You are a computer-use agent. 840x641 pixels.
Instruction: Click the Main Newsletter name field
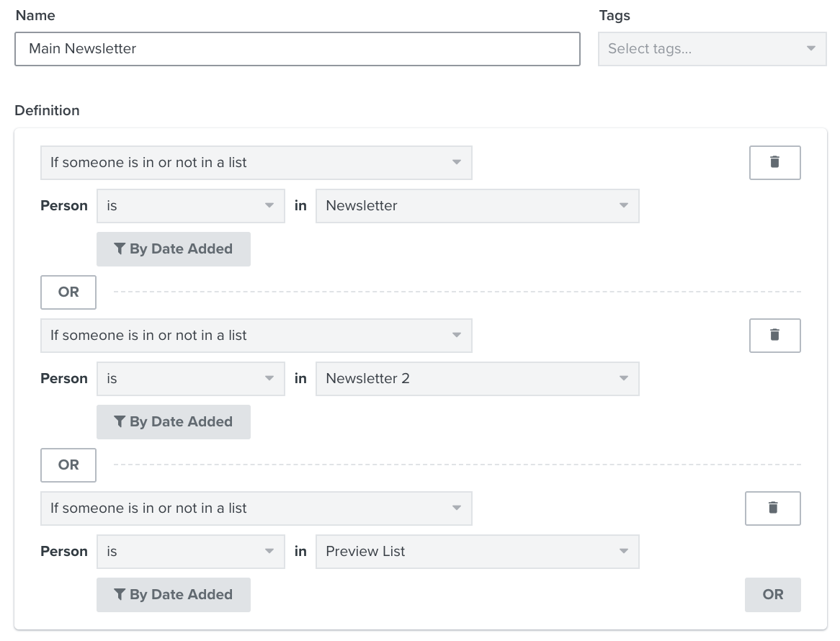(298, 49)
